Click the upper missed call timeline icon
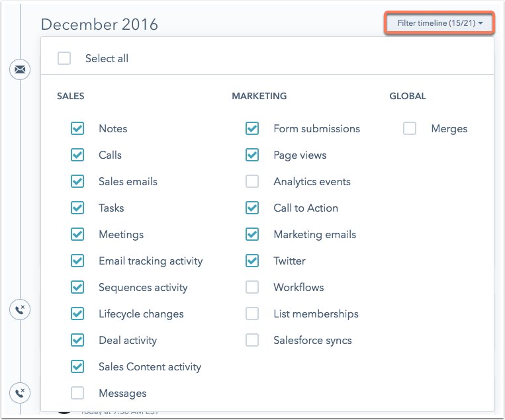Image resolution: width=505 pixels, height=420 pixels. point(20,310)
